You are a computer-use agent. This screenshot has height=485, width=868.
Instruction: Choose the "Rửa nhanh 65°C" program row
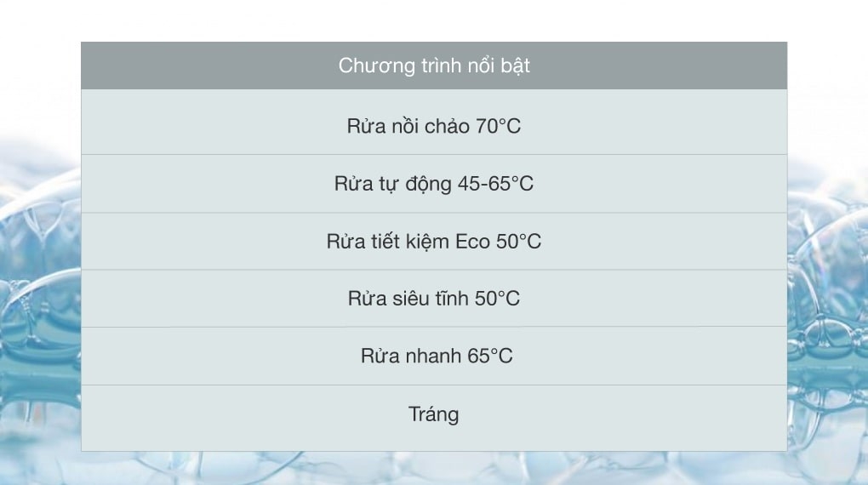pyautogui.click(x=434, y=356)
